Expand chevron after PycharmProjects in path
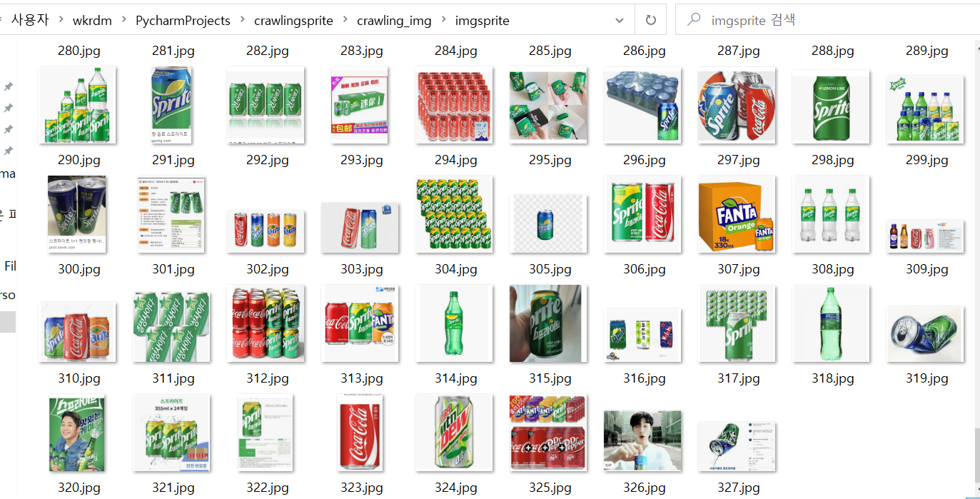The width and height of the screenshot is (980, 499). [x=243, y=20]
